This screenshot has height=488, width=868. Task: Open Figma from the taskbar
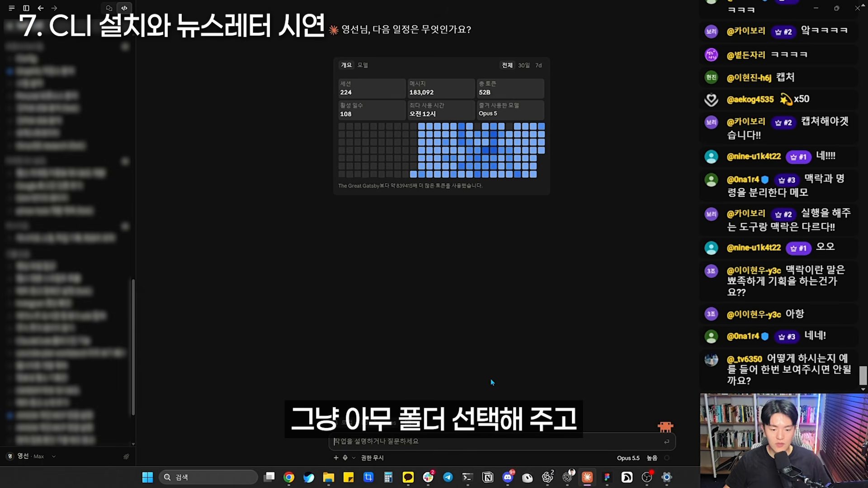[607, 477]
